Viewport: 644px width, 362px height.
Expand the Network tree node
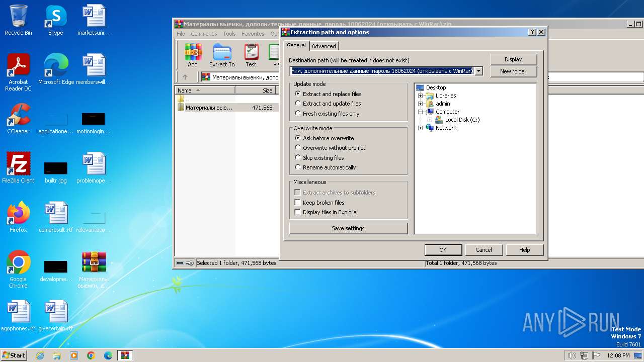[x=421, y=128]
